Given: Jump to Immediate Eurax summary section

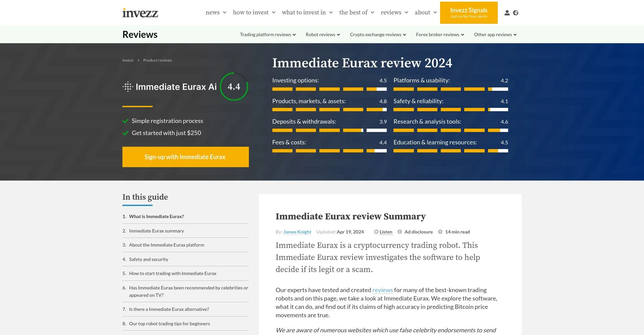Looking at the screenshot, I should click(156, 231).
